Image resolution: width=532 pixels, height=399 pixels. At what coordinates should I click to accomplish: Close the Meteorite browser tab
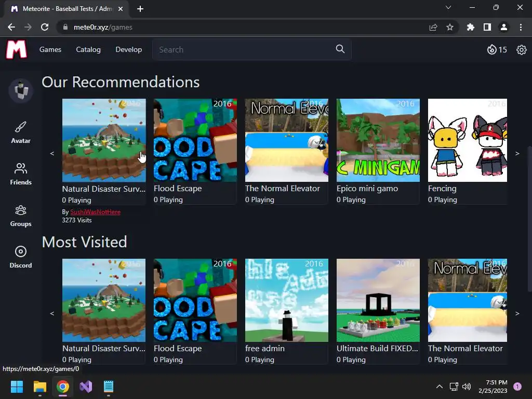tap(121, 9)
